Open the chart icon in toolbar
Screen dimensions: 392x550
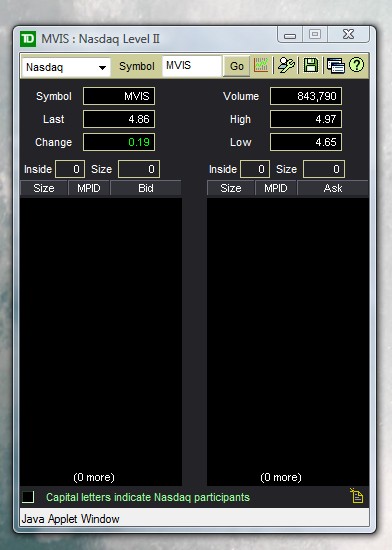tap(261, 65)
